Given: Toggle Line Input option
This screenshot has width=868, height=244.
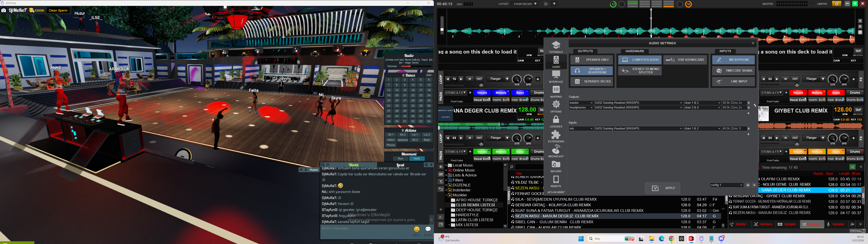Looking at the screenshot, I should pos(733,81).
